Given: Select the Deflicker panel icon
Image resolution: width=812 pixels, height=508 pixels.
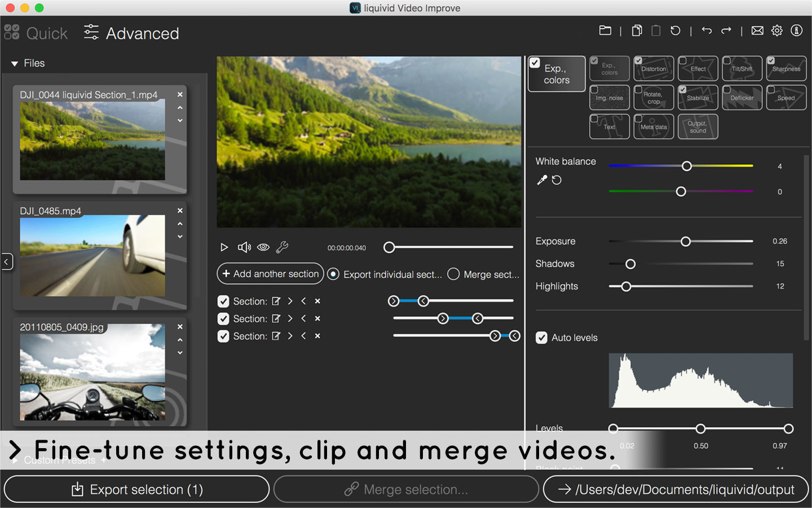Looking at the screenshot, I should 742,97.
